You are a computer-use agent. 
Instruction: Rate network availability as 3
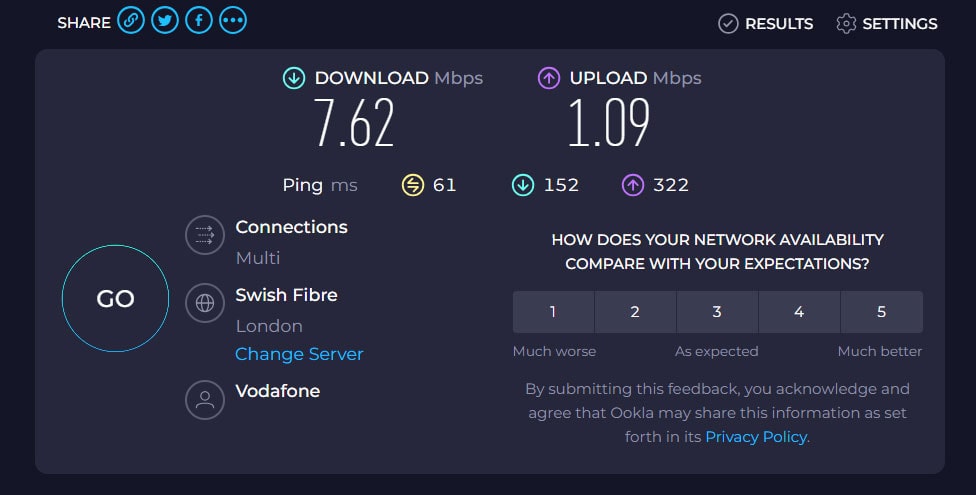[x=717, y=312]
